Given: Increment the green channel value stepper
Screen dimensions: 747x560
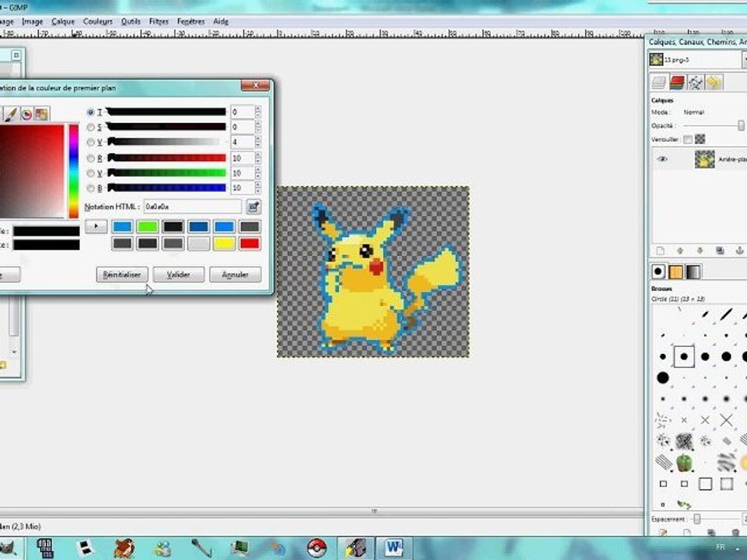Looking at the screenshot, I should point(258,170).
